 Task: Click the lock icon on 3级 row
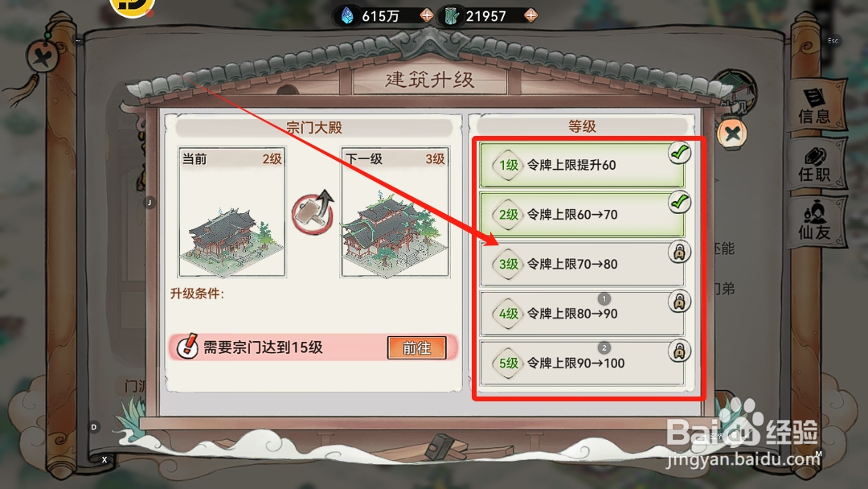679,253
